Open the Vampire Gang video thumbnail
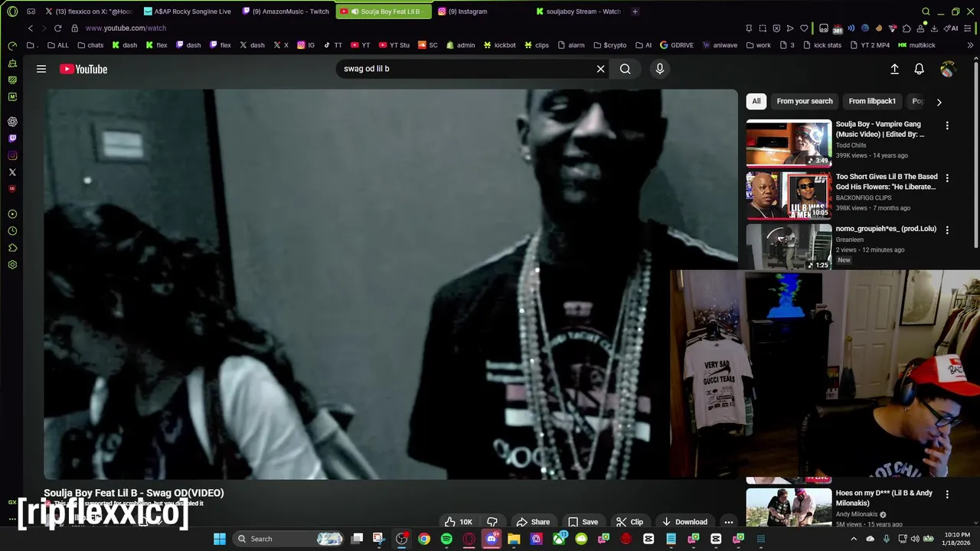 789,143
